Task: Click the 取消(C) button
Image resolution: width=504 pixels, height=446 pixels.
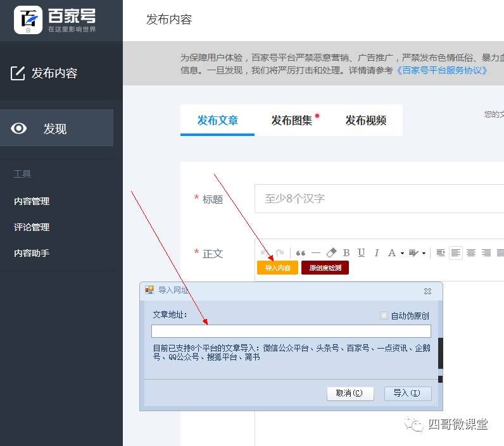Action: [350, 393]
